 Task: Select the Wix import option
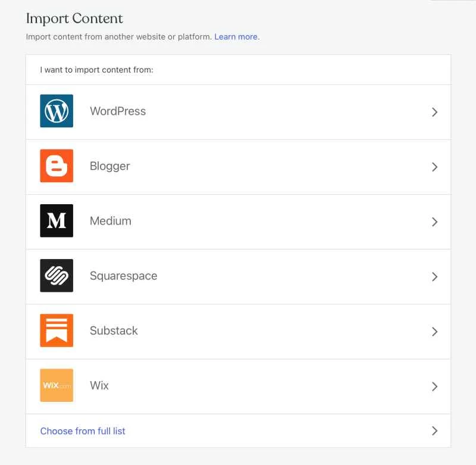(x=238, y=386)
